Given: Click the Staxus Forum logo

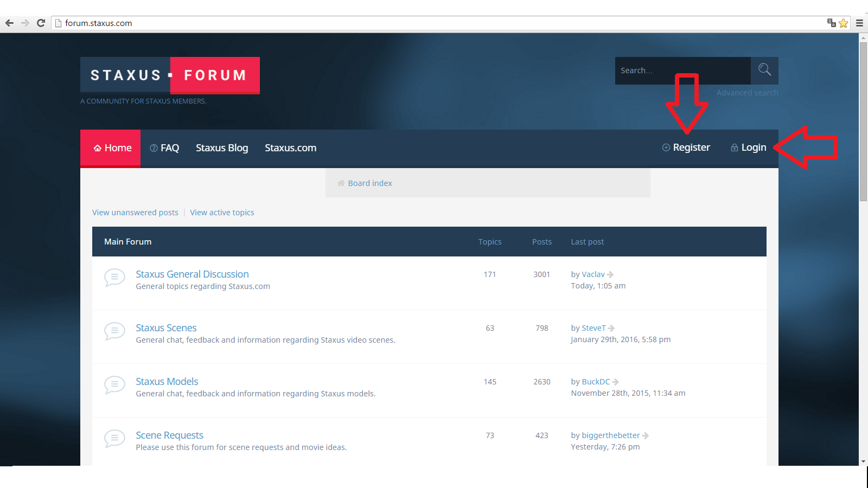Looking at the screenshot, I should [170, 75].
